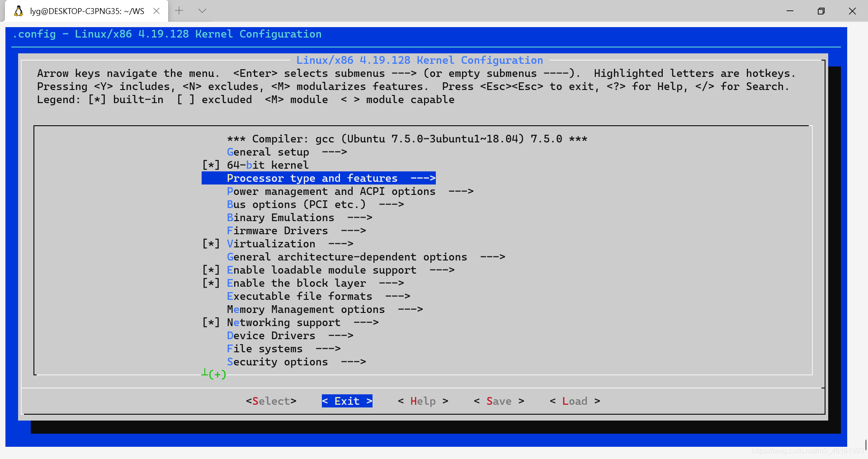The width and height of the screenshot is (868, 459).
Task: Click the Security options entry
Action: point(296,362)
